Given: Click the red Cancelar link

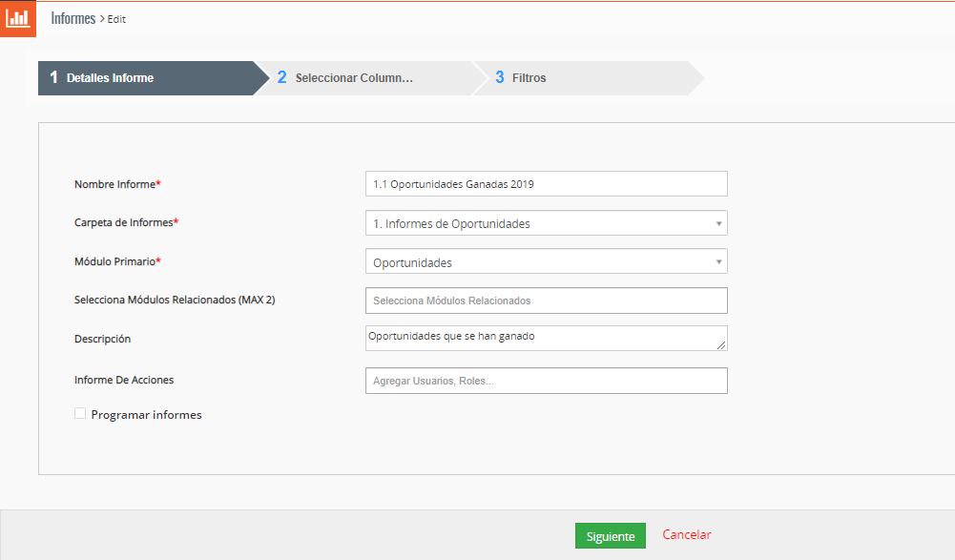Looking at the screenshot, I should coord(687,535).
